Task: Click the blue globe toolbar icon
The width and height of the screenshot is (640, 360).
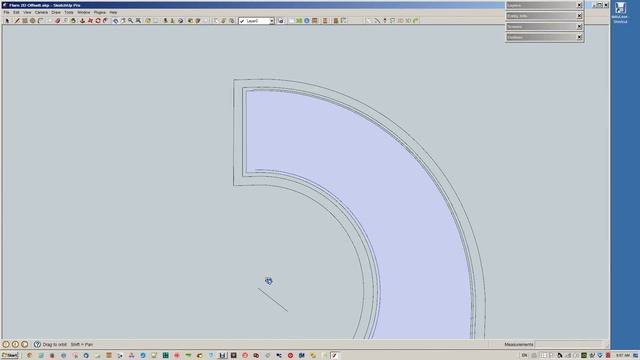Action: pos(307,20)
